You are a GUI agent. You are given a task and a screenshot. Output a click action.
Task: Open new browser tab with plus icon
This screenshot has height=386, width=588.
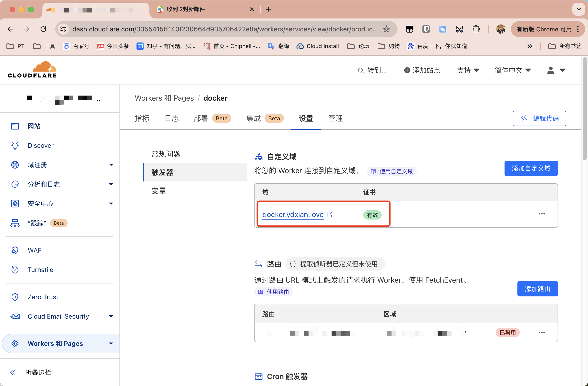pyautogui.click(x=268, y=9)
